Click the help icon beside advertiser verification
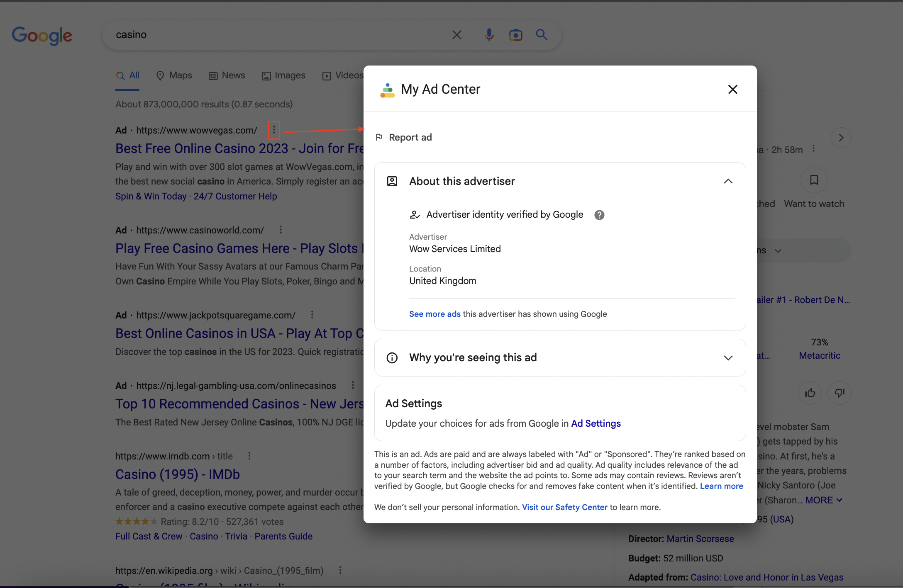The image size is (903, 588). click(599, 215)
